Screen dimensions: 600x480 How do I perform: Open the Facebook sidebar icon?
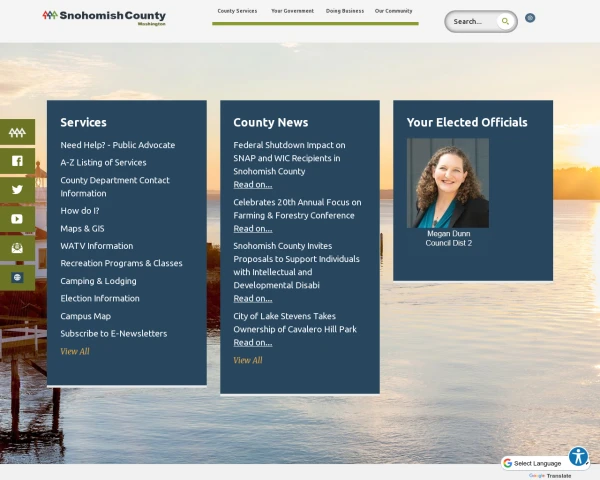point(17,161)
